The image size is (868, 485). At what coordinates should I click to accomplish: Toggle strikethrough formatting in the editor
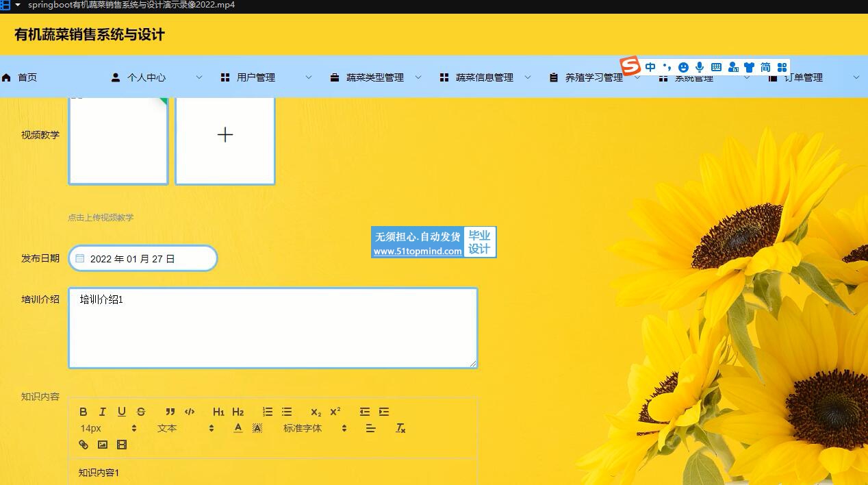click(141, 412)
